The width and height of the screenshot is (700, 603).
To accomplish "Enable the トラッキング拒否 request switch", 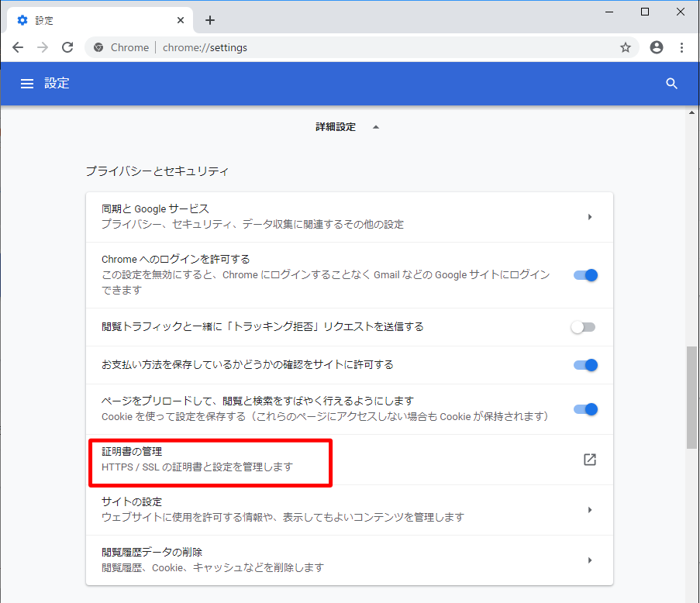I will pyautogui.click(x=583, y=327).
